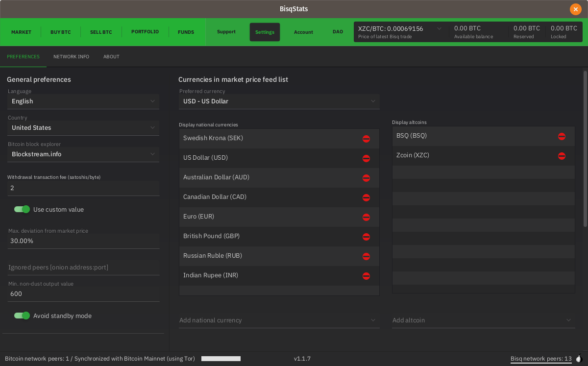This screenshot has width=588, height=366.
Task: Remove British Pound (GBP) from list
Action: point(366,237)
